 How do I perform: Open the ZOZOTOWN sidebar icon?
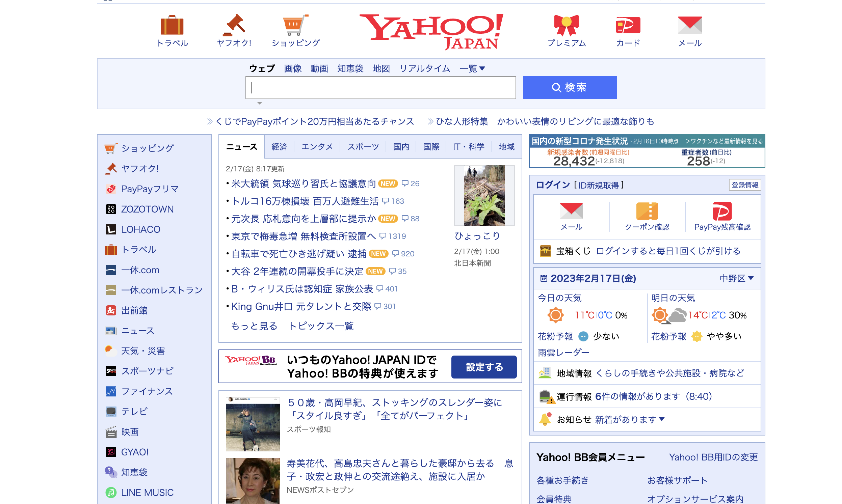pos(111,209)
